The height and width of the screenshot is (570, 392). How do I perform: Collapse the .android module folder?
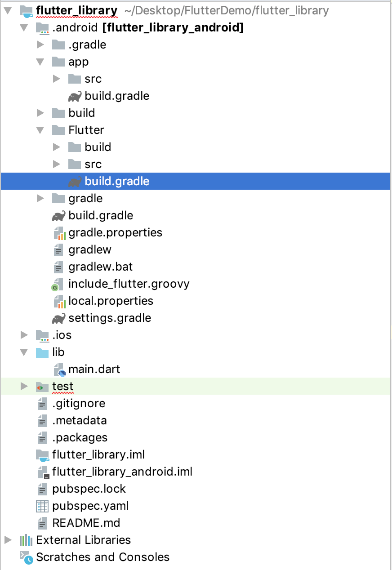24,28
